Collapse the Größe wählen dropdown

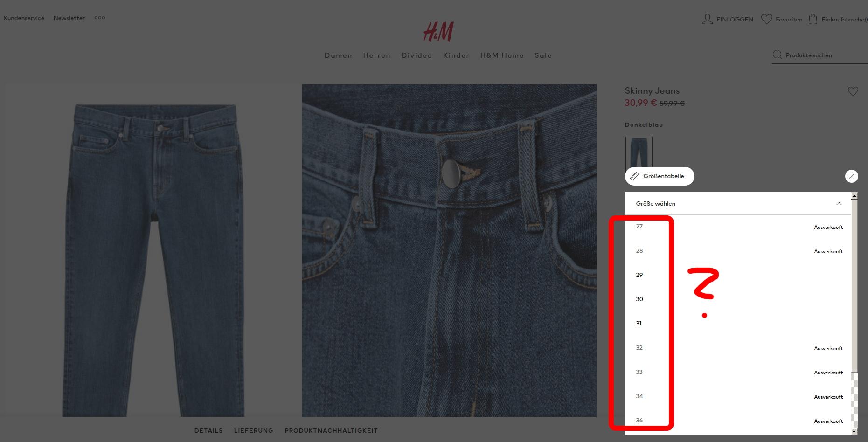click(x=839, y=204)
